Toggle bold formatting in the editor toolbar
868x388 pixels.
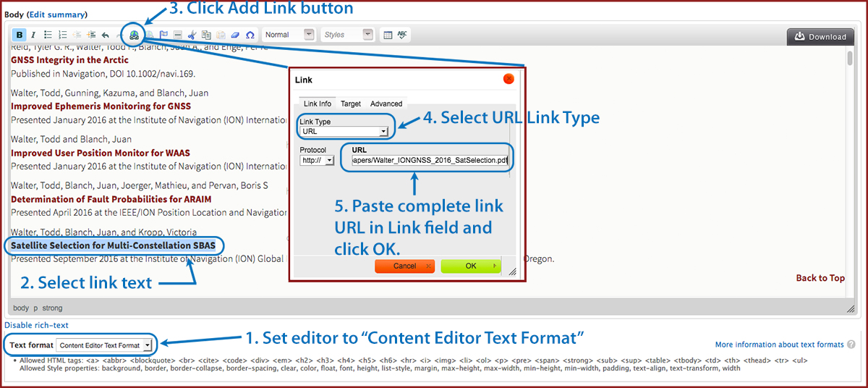pyautogui.click(x=20, y=35)
